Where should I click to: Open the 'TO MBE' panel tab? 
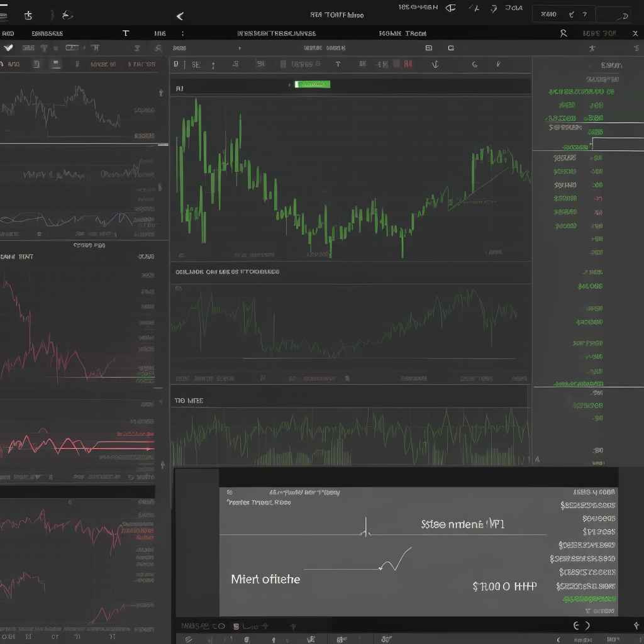coord(189,401)
